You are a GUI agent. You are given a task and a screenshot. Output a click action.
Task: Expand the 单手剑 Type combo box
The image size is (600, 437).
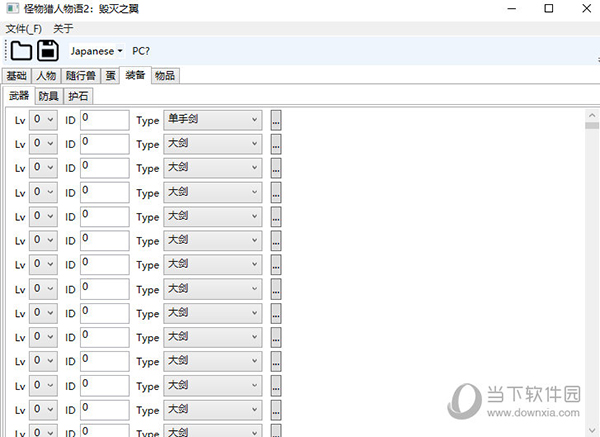[x=213, y=120]
